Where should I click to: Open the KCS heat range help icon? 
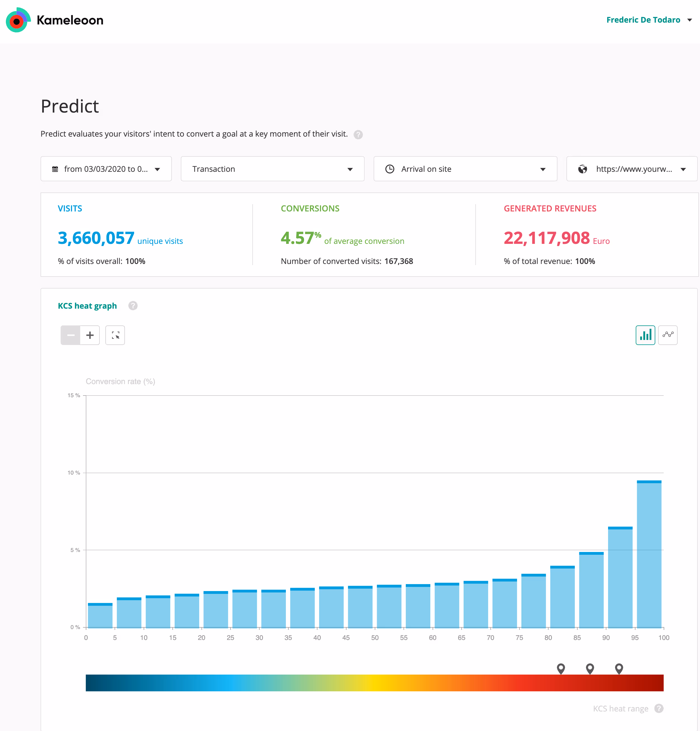(x=659, y=708)
